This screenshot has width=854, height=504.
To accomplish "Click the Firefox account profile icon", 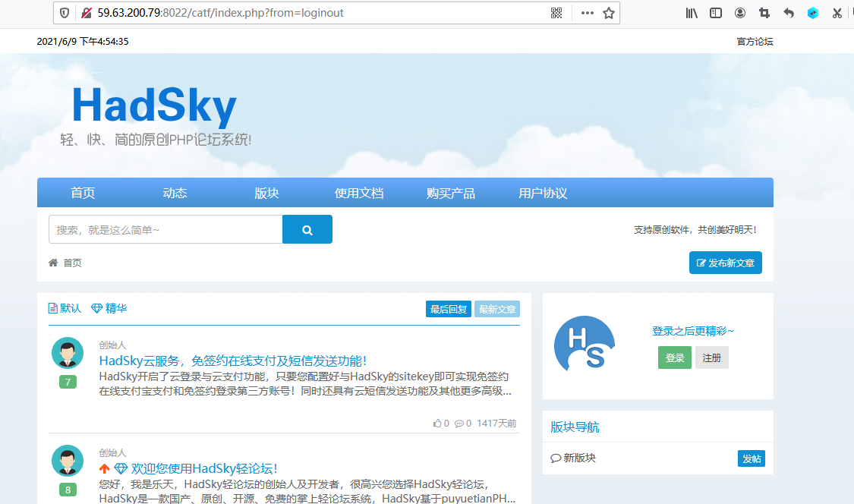I will pos(740,13).
